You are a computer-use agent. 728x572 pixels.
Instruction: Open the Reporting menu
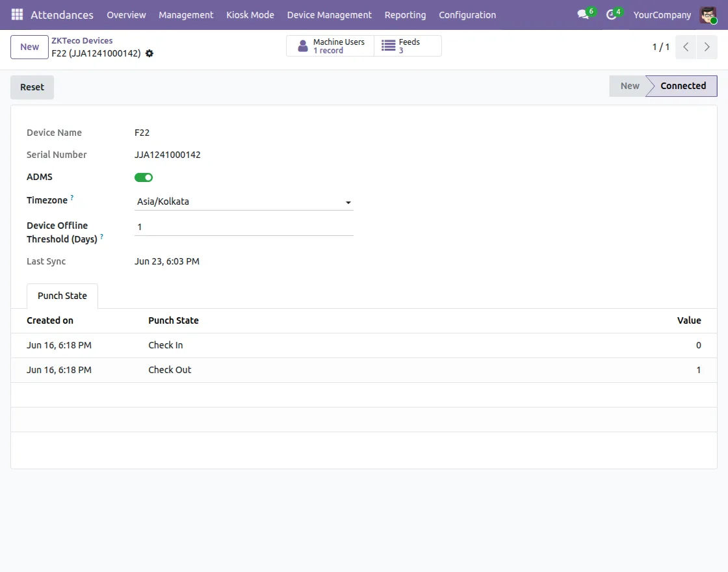tap(406, 15)
